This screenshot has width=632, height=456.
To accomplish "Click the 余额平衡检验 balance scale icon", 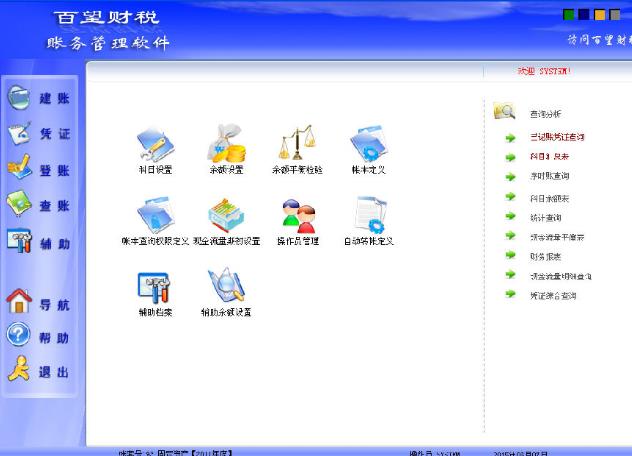I will tap(297, 146).
